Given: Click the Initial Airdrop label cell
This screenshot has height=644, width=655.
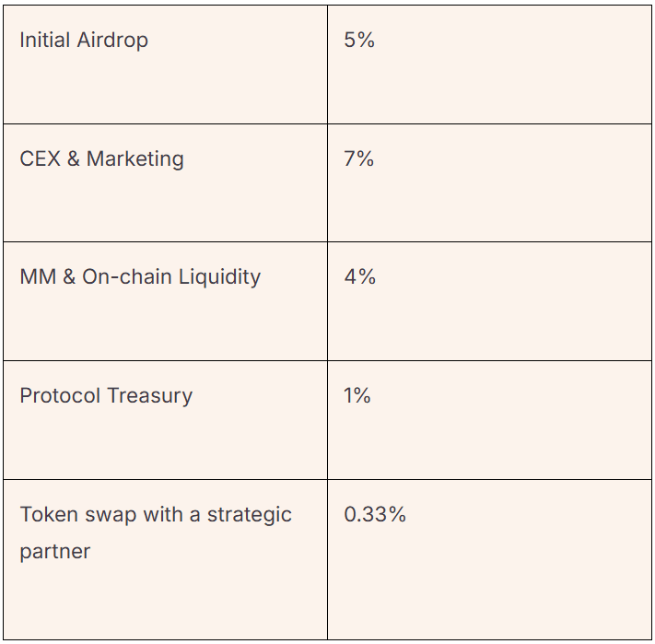Looking at the screenshot, I should tap(165, 64).
